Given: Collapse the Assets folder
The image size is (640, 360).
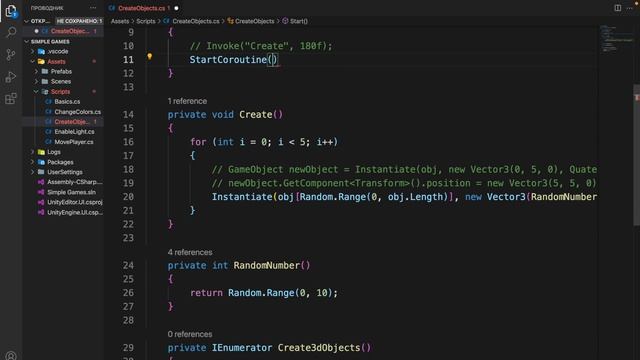Looking at the screenshot, I should point(33,62).
